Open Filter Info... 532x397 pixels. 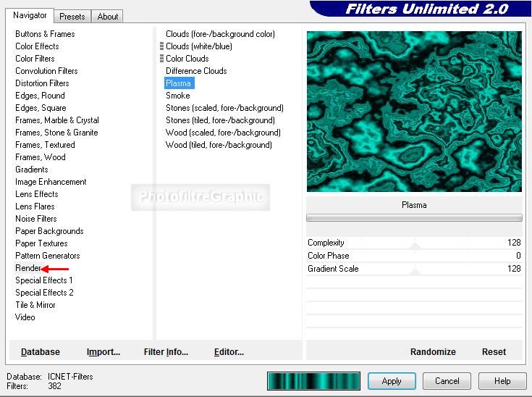166,352
